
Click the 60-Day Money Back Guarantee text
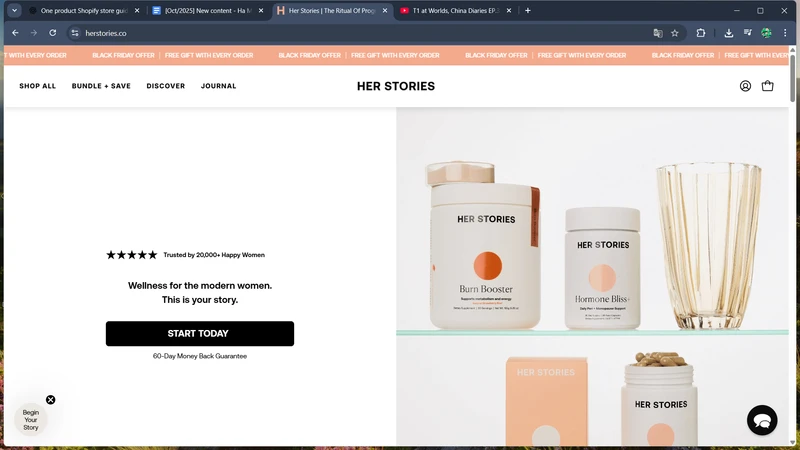tap(199, 356)
